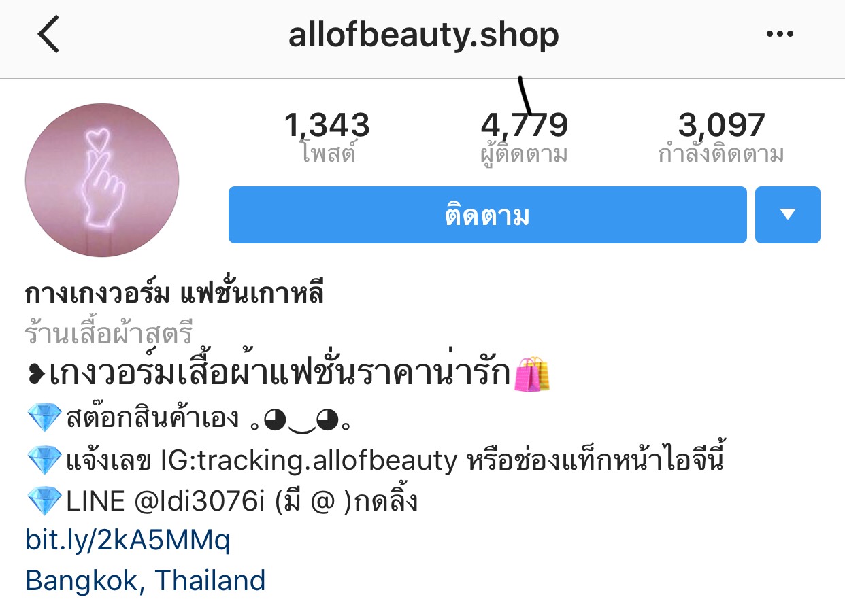Open the three-dot more options menu
The width and height of the screenshot is (845, 616).
(x=780, y=35)
